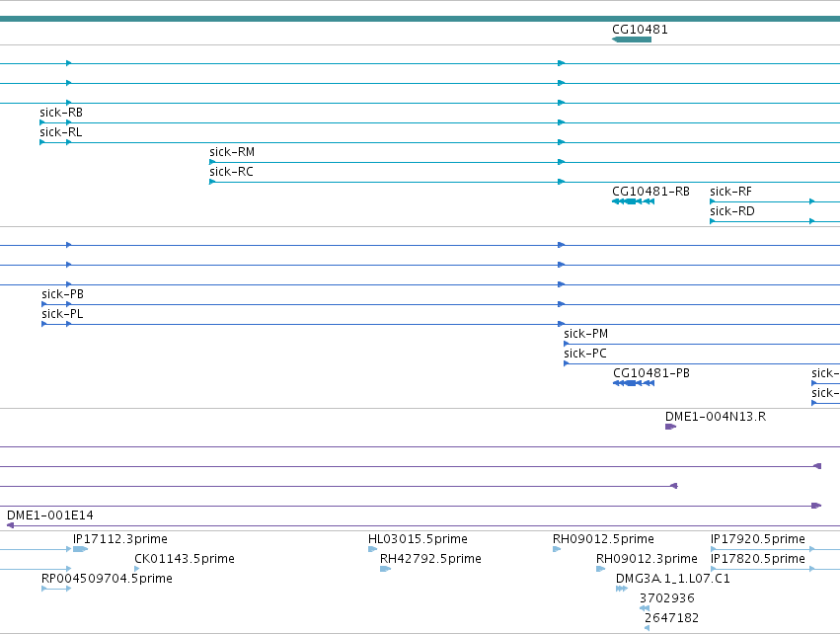Viewport: 840px width, 634px height.
Task: Click IP17920.5prime EST label
Action: point(758,539)
